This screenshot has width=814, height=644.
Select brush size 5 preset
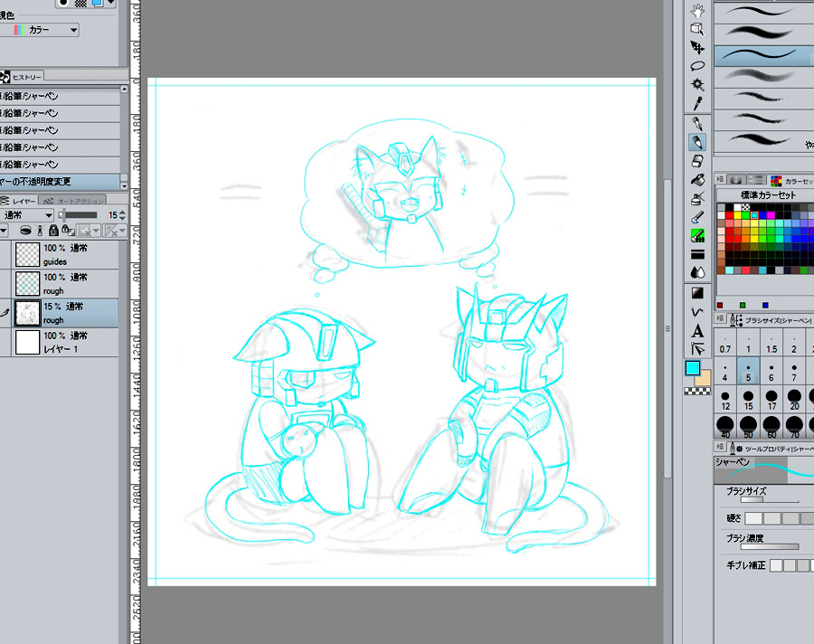[x=748, y=371]
